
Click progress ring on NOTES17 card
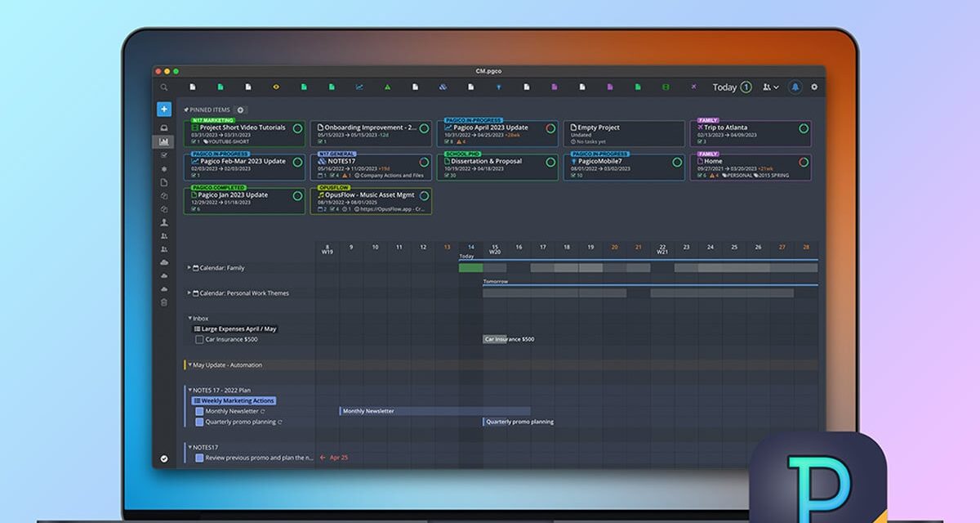[424, 163]
